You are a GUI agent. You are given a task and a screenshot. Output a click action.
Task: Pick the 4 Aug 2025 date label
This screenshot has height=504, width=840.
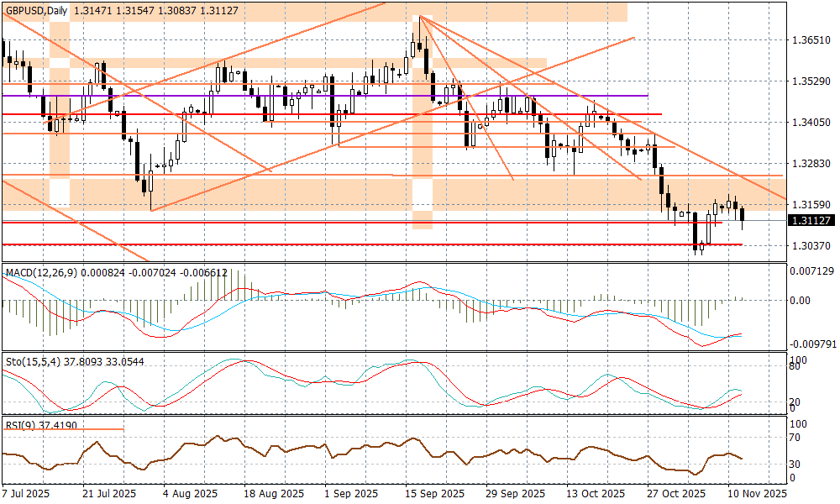click(191, 494)
